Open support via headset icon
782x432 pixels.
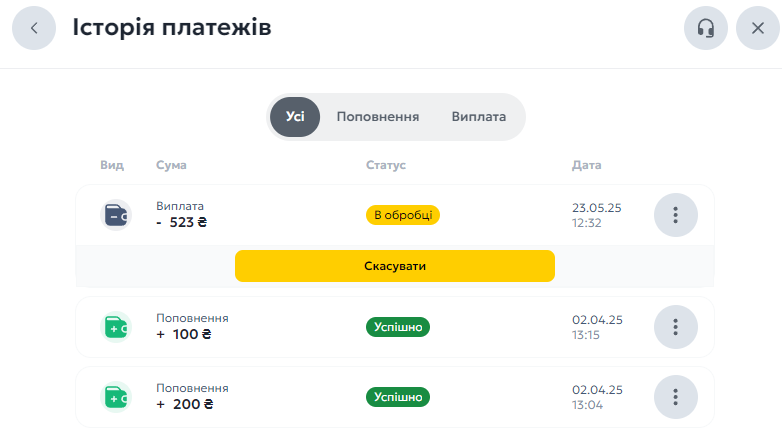(706, 28)
